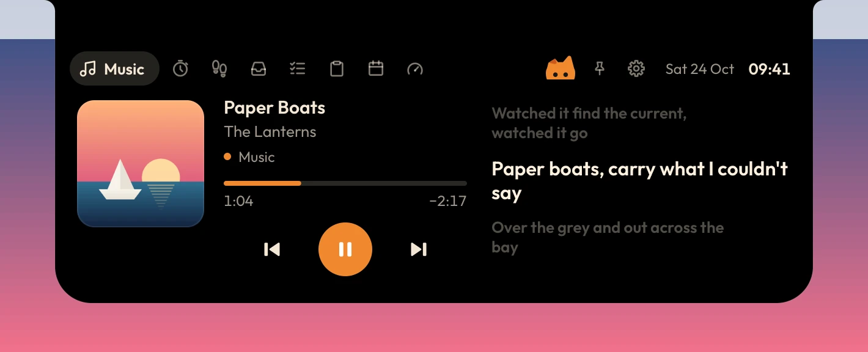Viewport: 868px width, 352px height.
Task: Click the 09:41 clock
Action: click(x=770, y=69)
